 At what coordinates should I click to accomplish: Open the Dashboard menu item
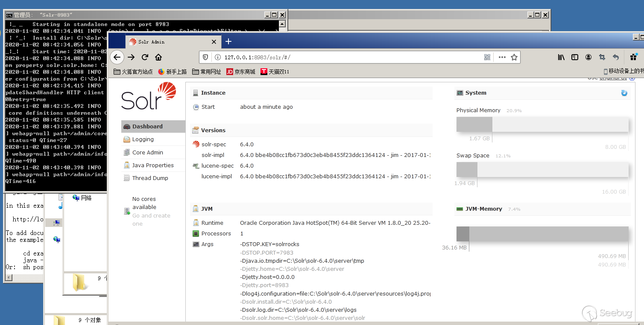tap(153, 126)
